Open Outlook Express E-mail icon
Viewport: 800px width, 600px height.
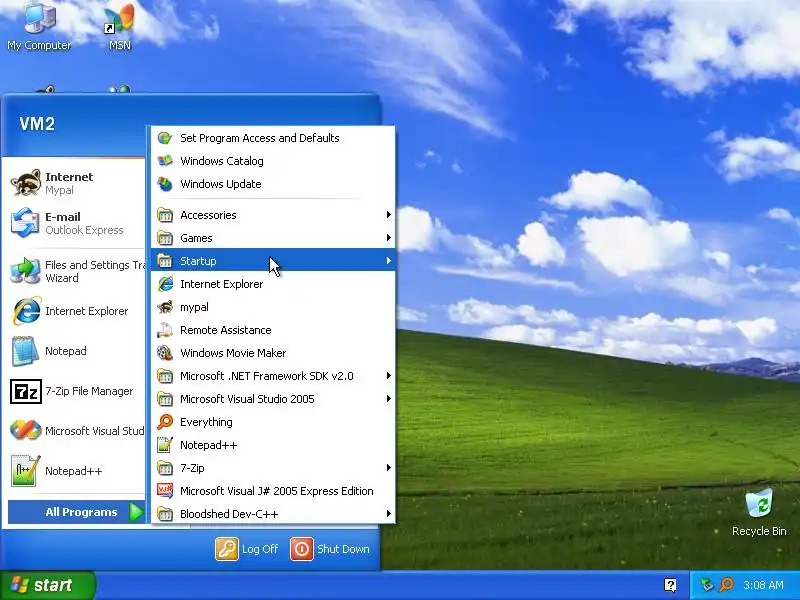(x=26, y=222)
